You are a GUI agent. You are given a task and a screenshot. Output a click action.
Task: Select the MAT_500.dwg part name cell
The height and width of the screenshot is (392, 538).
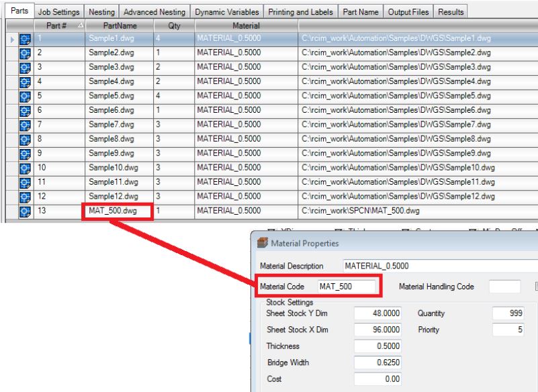coord(117,210)
